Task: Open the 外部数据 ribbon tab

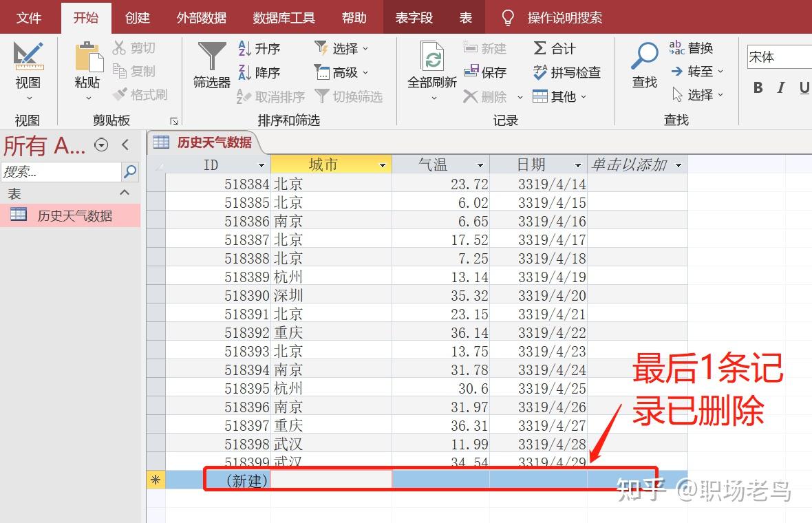Action: (201, 17)
